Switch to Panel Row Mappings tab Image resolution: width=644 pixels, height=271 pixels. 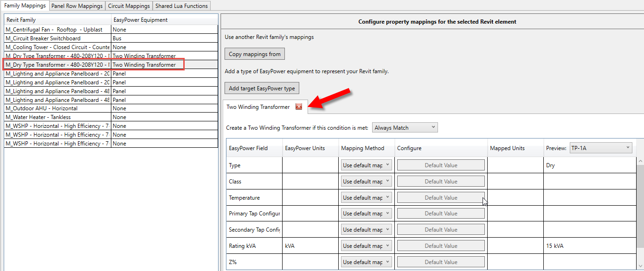point(77,6)
